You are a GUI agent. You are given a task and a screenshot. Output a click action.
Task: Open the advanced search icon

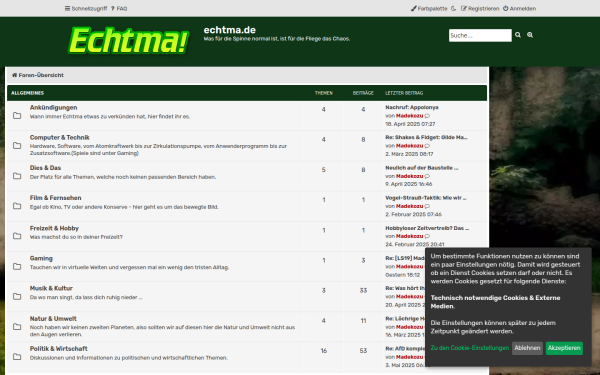530,35
